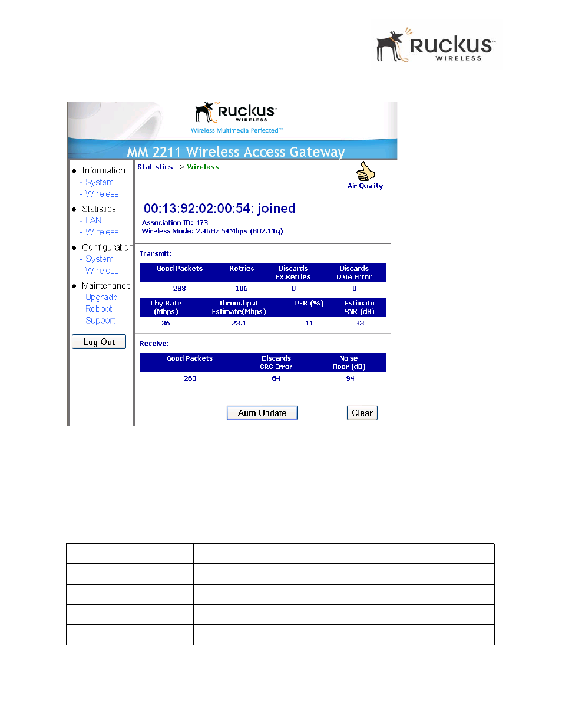Click the 'Phy Rate (Mbps)' column header
This screenshot has height=728, width=562.
[166, 307]
